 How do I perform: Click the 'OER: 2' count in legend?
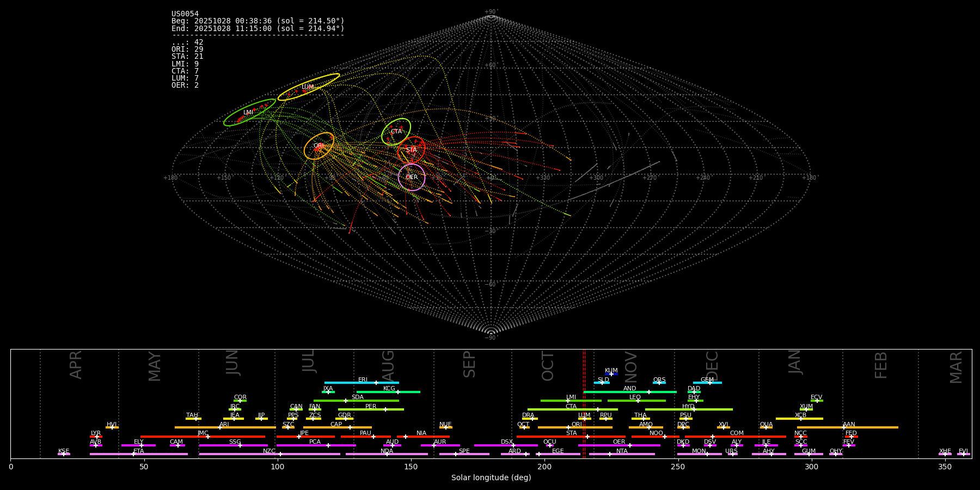185,85
